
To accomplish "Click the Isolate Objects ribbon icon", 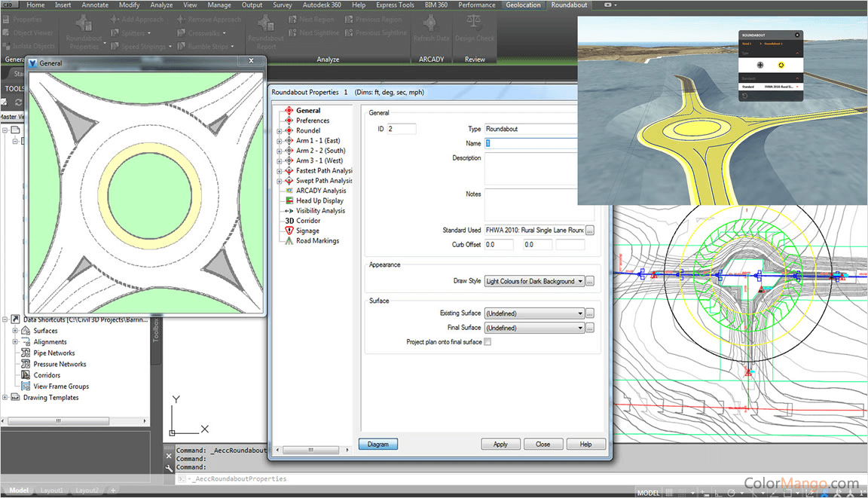I will coord(29,46).
